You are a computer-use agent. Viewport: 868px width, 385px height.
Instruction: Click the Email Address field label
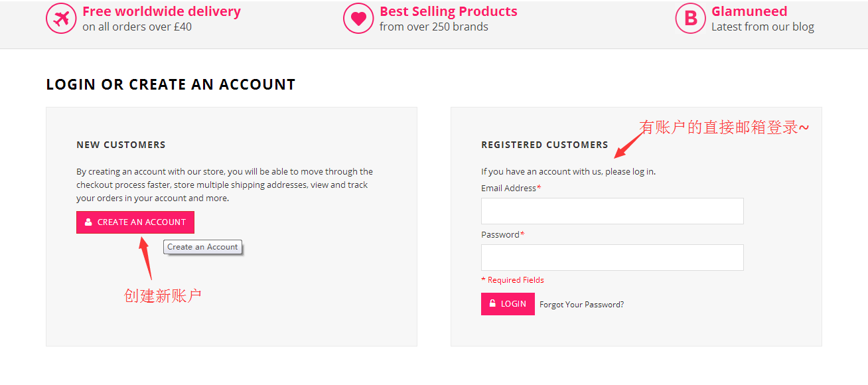tap(508, 189)
